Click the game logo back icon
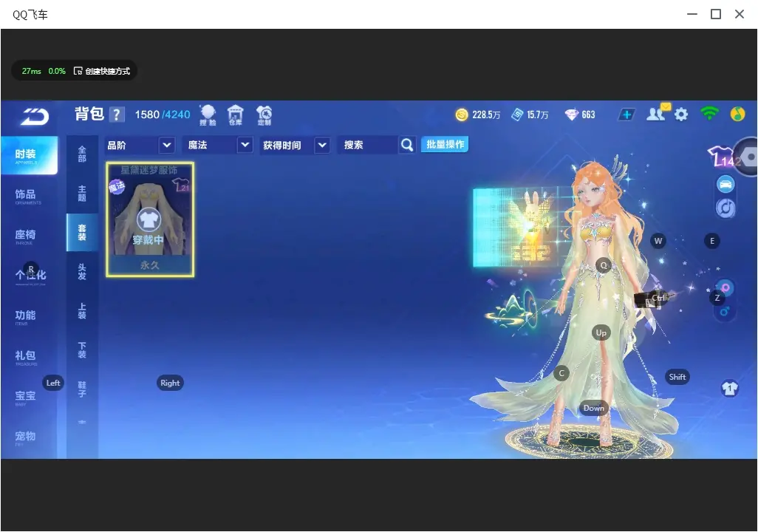Screen dimensions: 758x532 (35, 116)
